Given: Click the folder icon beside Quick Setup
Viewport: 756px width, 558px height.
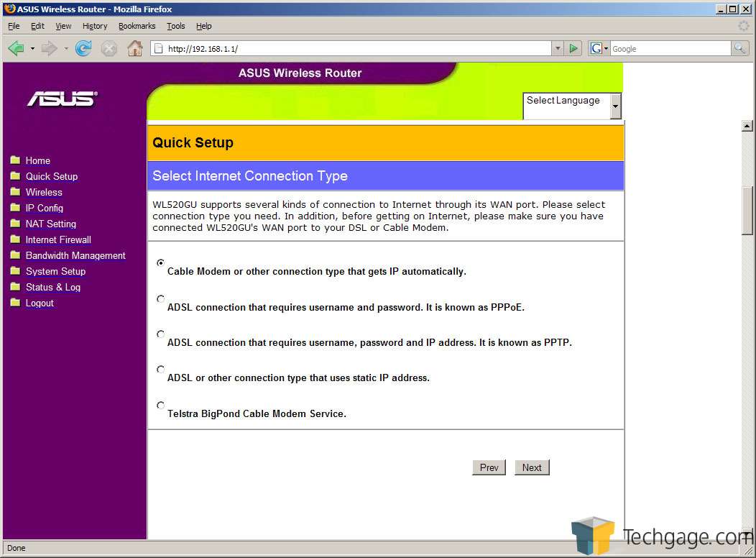Looking at the screenshot, I should coord(15,175).
